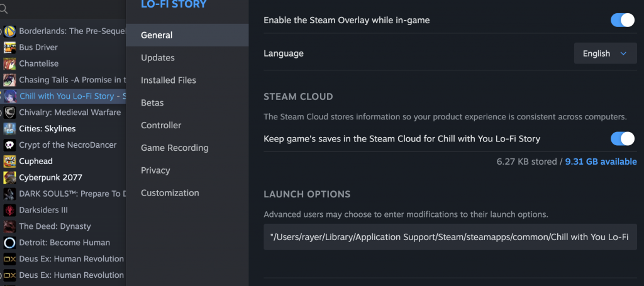The height and width of the screenshot is (286, 644).
Task: Click the Darksiders III icon
Action: coord(9,210)
